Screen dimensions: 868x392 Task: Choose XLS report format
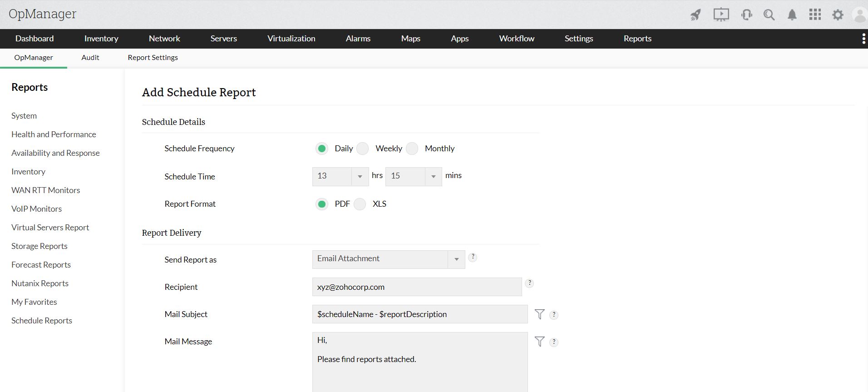360,204
